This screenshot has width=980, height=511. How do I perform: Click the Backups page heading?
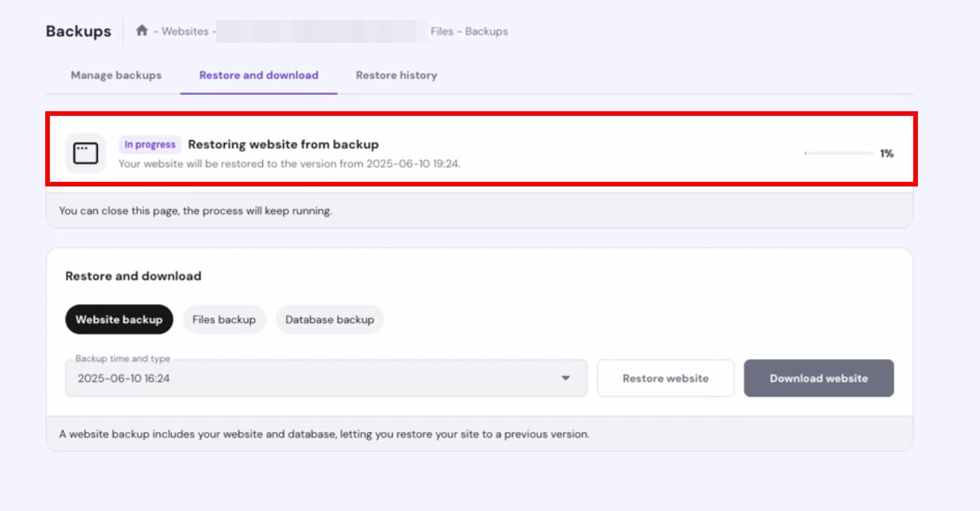click(x=78, y=31)
